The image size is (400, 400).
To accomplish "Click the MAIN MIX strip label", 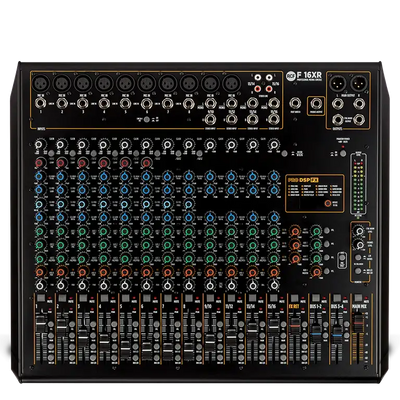I will point(360,306).
